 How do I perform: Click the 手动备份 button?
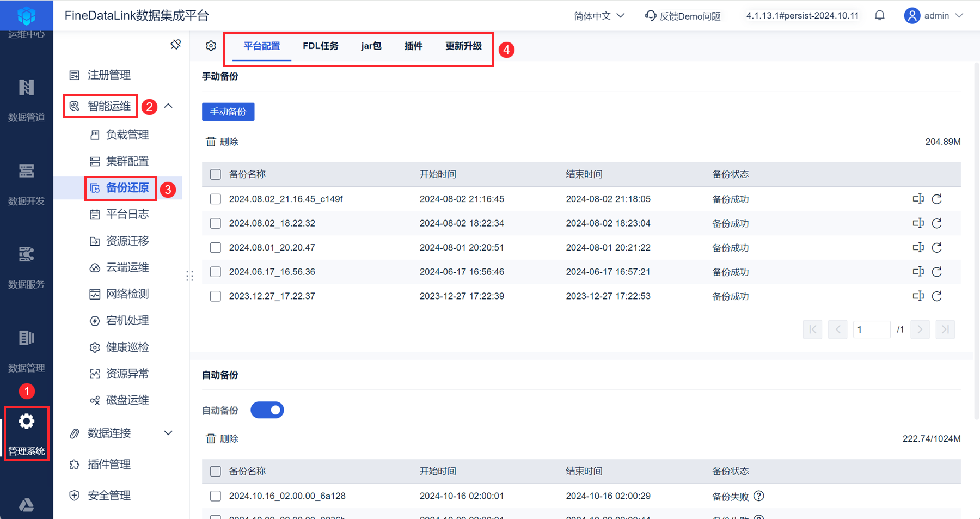228,112
